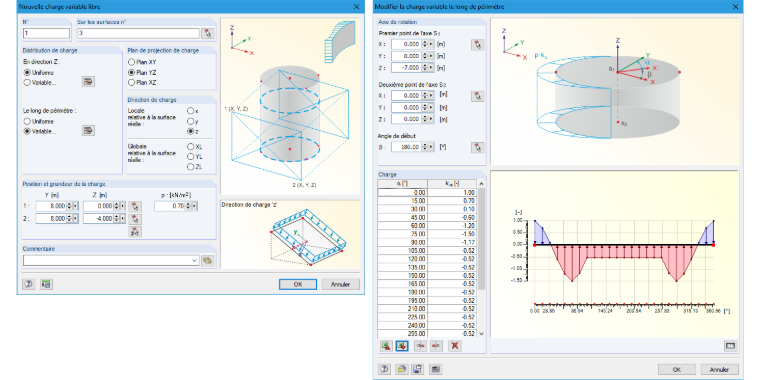The width and height of the screenshot is (760, 380).
Task: Pick load position point 2 graphically
Action: coord(135,219)
